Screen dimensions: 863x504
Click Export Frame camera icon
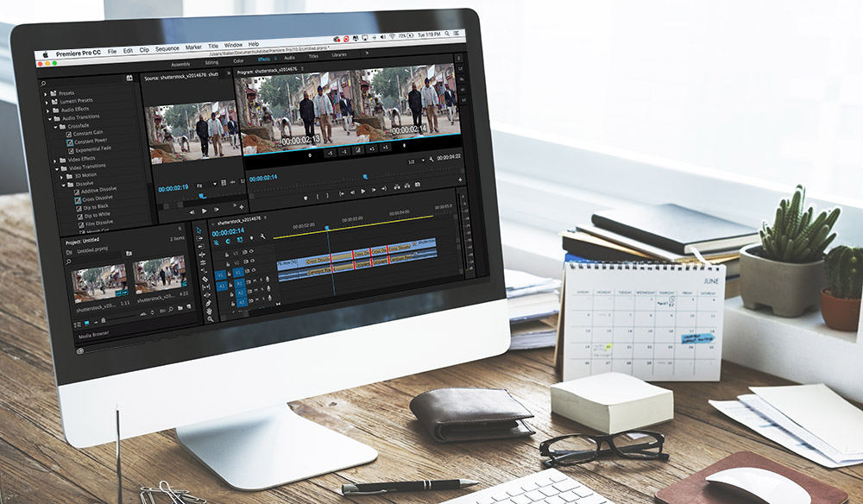(417, 185)
